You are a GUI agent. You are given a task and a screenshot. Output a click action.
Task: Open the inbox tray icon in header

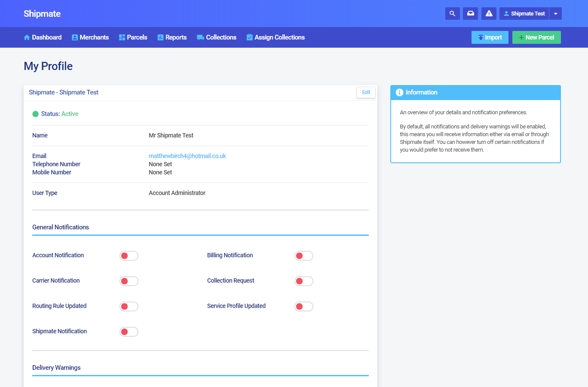pos(471,14)
